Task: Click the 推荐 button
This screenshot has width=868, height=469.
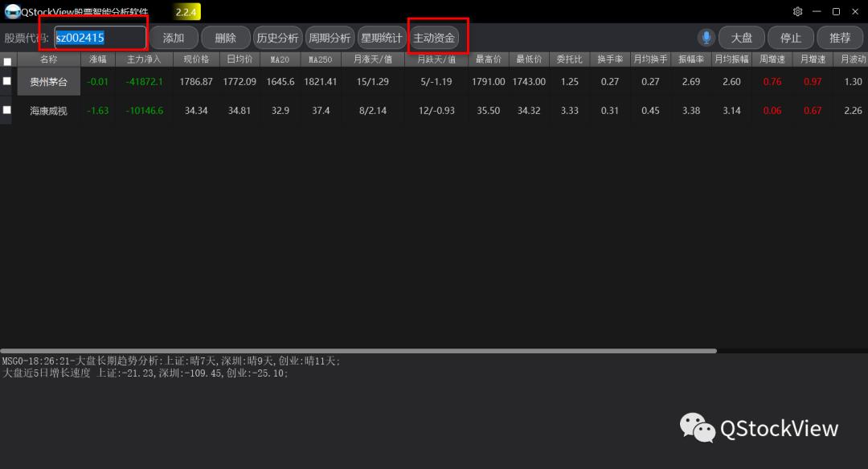Action: tap(840, 38)
